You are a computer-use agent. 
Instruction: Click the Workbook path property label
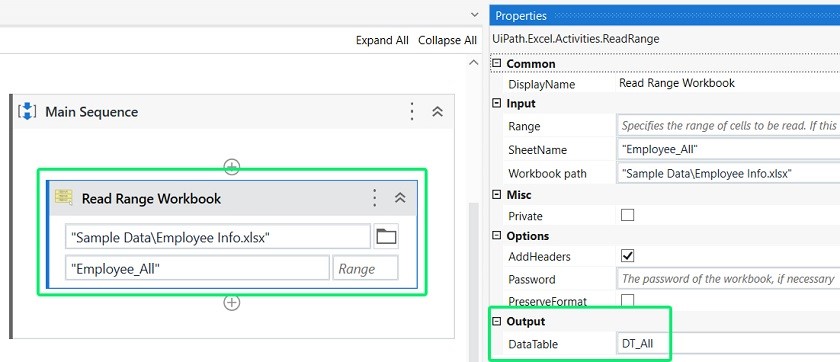point(547,174)
